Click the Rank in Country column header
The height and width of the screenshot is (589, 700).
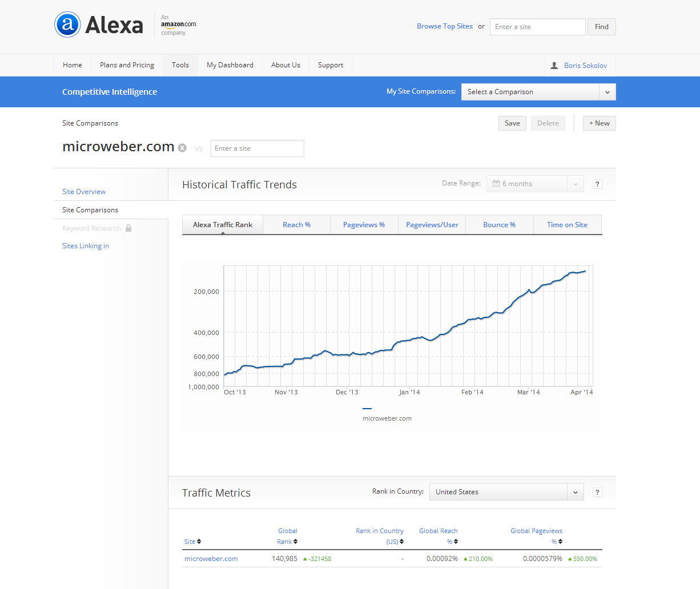point(380,536)
